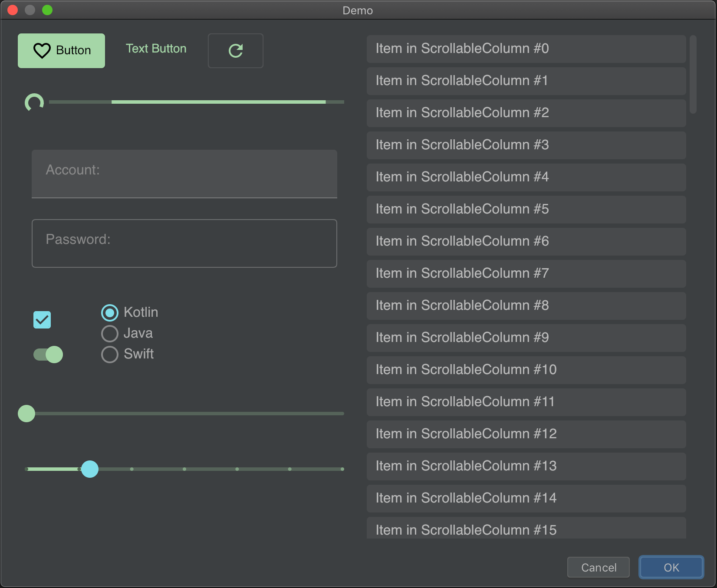Turn off the green toggle switch

pyautogui.click(x=48, y=355)
